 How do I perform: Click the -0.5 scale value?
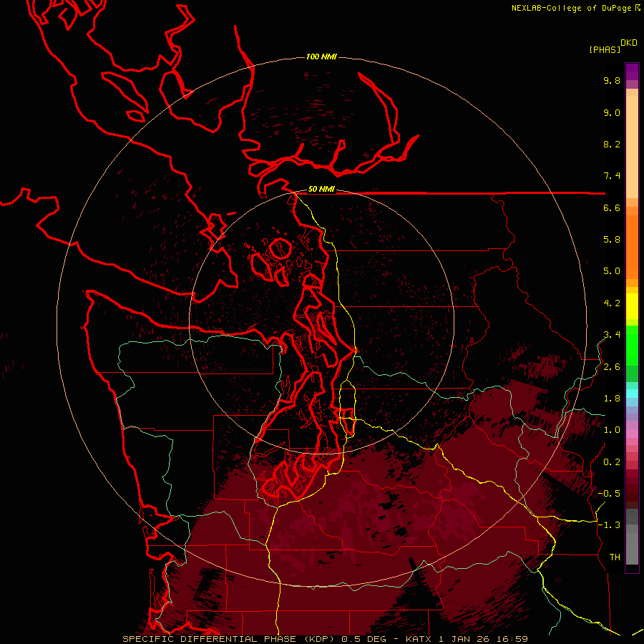pyautogui.click(x=609, y=494)
